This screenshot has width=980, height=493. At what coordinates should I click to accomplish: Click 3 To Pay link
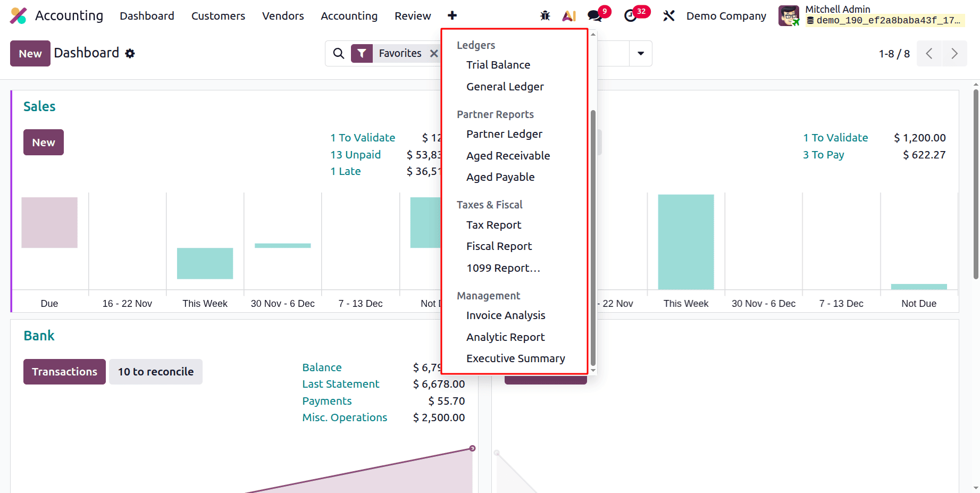coord(824,155)
